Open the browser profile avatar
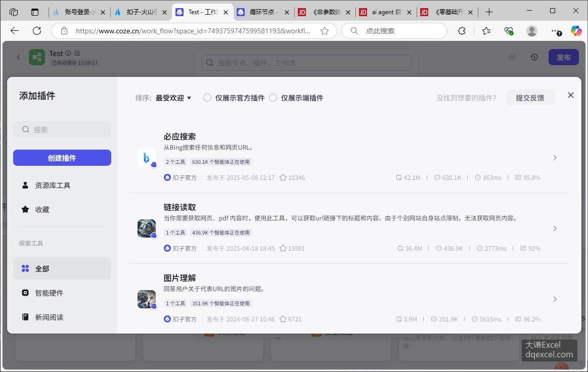Screen dimensions: 588x372 coord(532,31)
